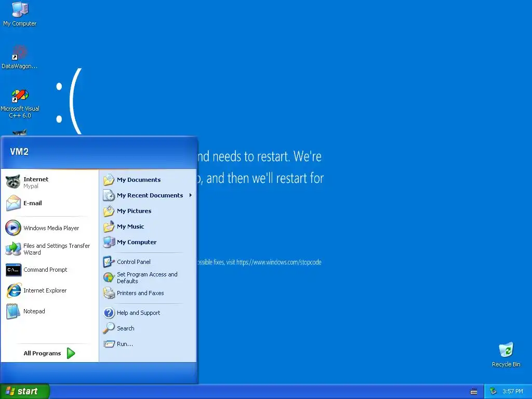The image size is (532, 399).
Task: Click the Internet Explorer icon
Action: (x=14, y=290)
